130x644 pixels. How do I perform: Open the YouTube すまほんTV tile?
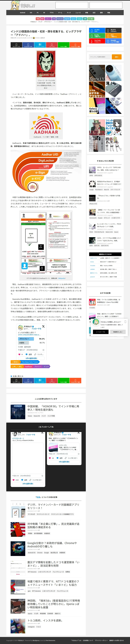[97, 41]
